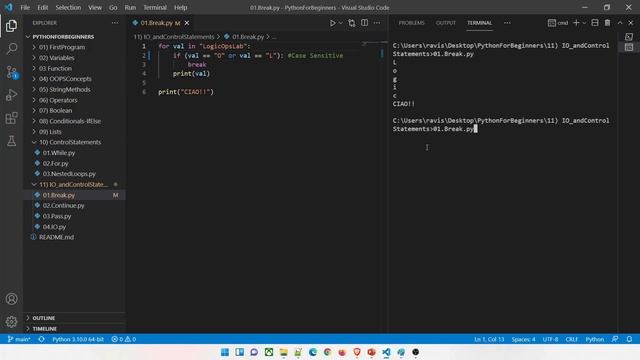The height and width of the screenshot is (360, 640).
Task: Select the cmd terminal label
Action: click(x=558, y=23)
